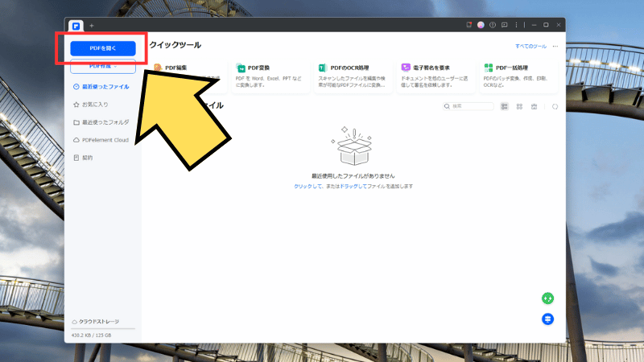This screenshot has width=644, height=362.
Task: Open the PDF一括処理 quick tool
Action: pyautogui.click(x=518, y=76)
